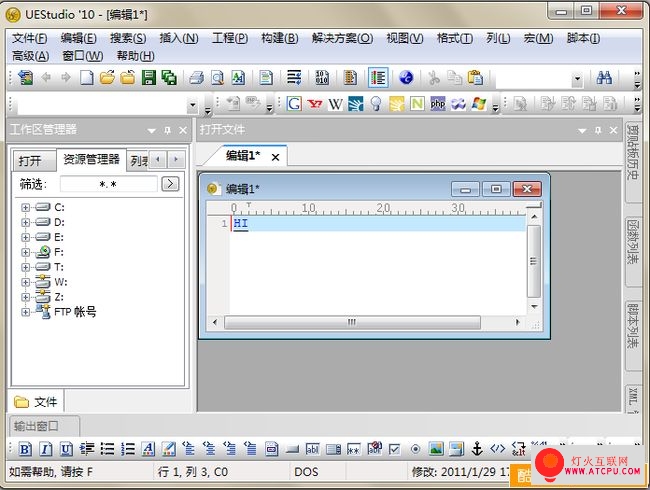650x490 pixels.
Task: Open the find text dropdown near binoculars
Action: pyautogui.click(x=577, y=79)
